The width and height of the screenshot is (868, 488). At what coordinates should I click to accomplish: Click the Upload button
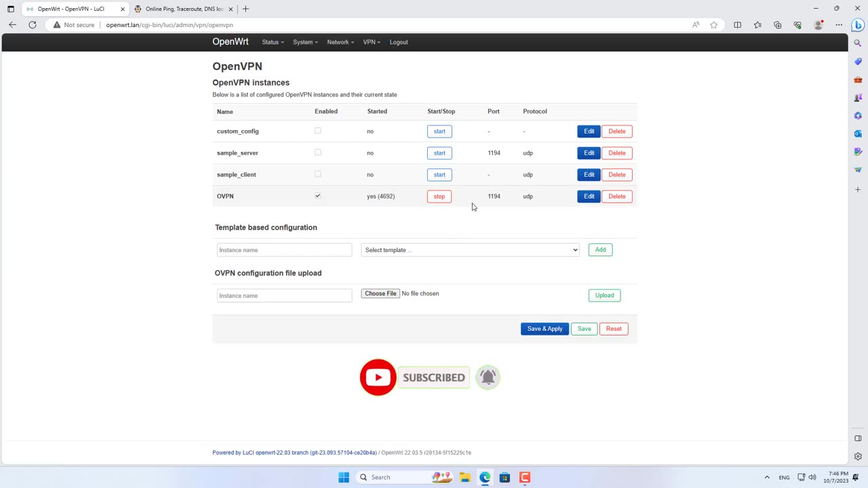(x=604, y=296)
